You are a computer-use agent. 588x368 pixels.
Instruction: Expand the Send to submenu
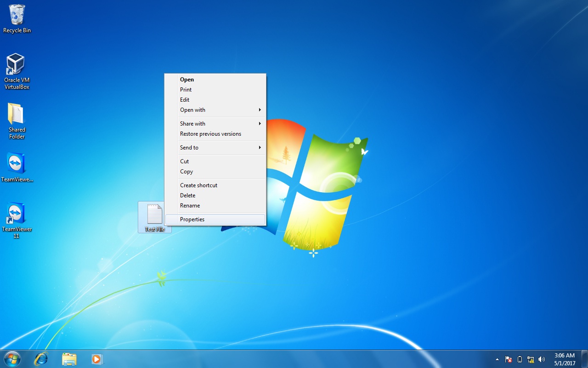point(215,148)
